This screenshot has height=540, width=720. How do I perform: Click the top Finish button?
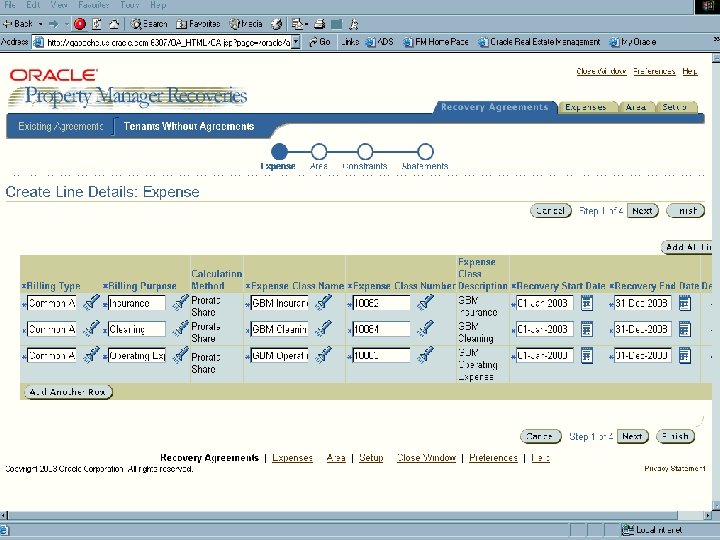(686, 211)
